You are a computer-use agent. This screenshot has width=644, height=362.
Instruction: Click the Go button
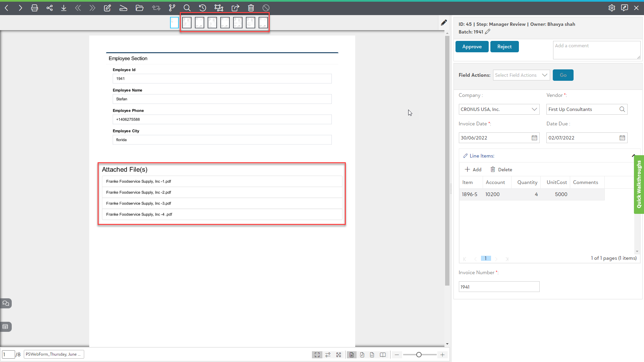(x=563, y=75)
